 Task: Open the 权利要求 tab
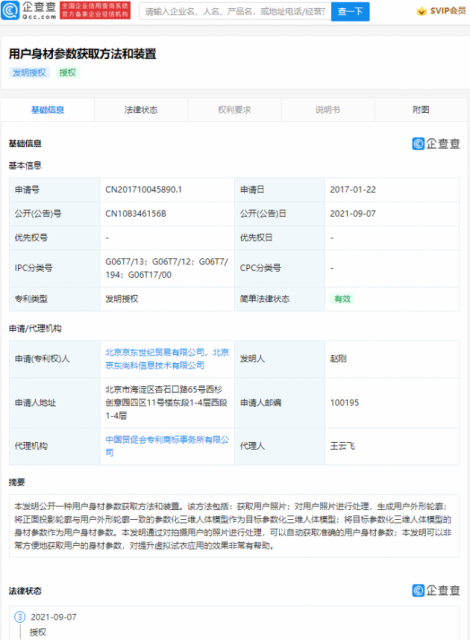pos(235,110)
